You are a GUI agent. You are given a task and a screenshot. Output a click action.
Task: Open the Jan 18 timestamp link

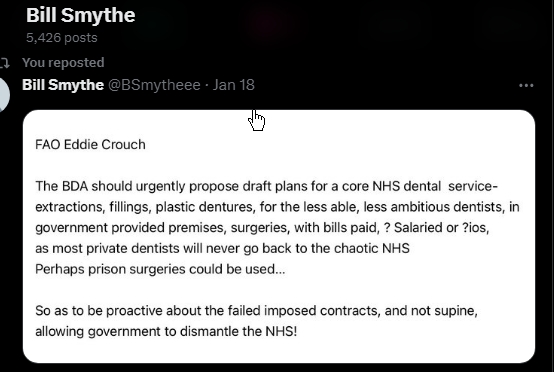coord(234,85)
